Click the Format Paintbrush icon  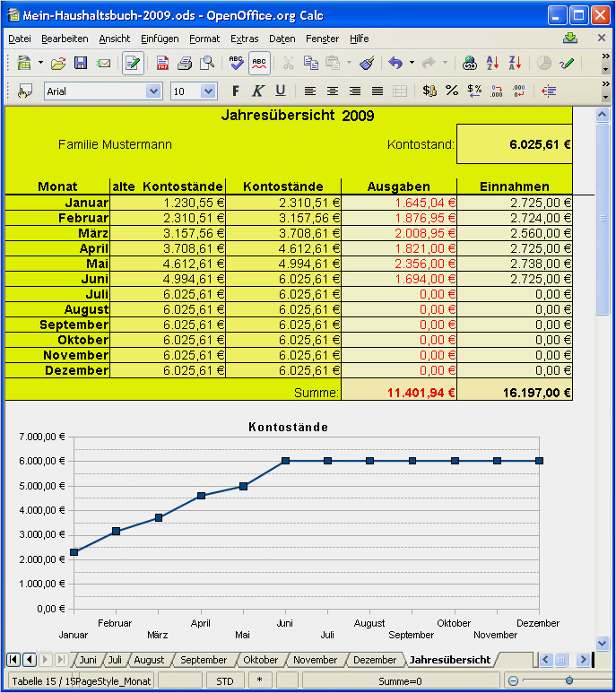point(366,64)
